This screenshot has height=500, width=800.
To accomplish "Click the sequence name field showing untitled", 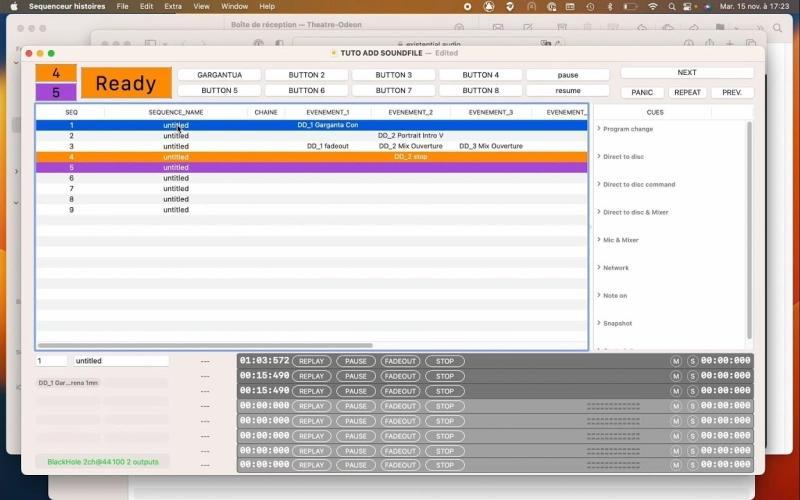I will pyautogui.click(x=121, y=361).
